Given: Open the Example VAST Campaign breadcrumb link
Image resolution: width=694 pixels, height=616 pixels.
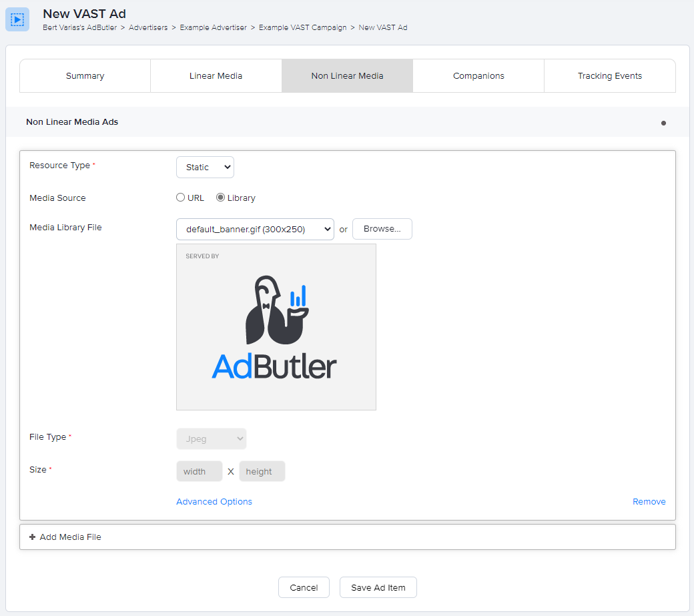Looking at the screenshot, I should pos(303,27).
